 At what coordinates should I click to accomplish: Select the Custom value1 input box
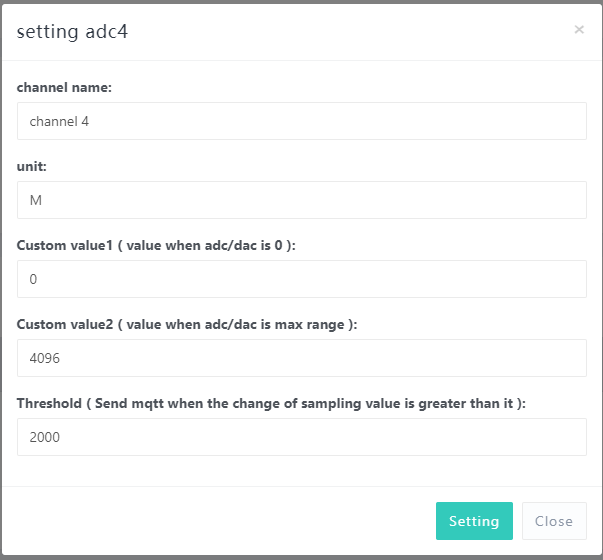(301, 279)
